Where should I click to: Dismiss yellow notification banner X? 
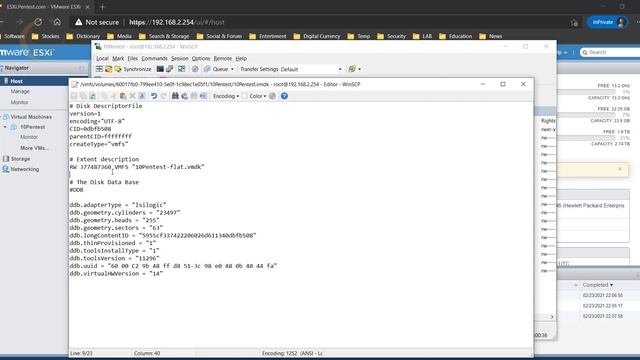coord(620,169)
